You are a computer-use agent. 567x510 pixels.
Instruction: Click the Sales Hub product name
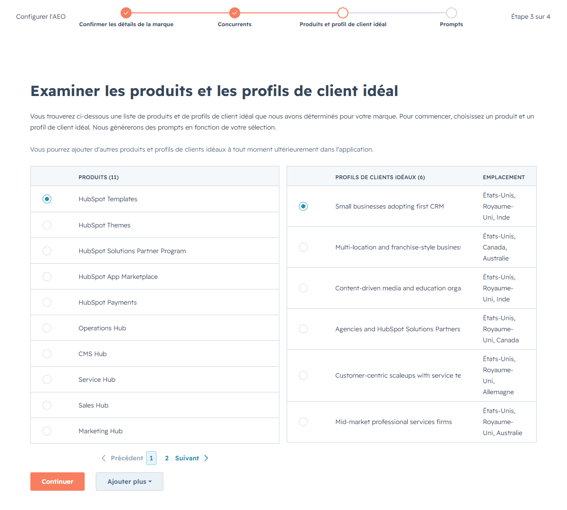pos(93,405)
